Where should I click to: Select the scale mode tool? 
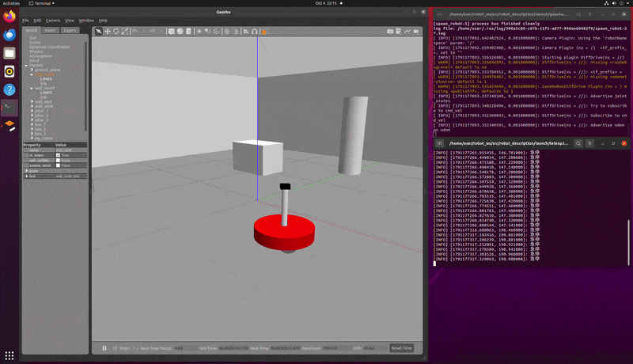(x=125, y=31)
